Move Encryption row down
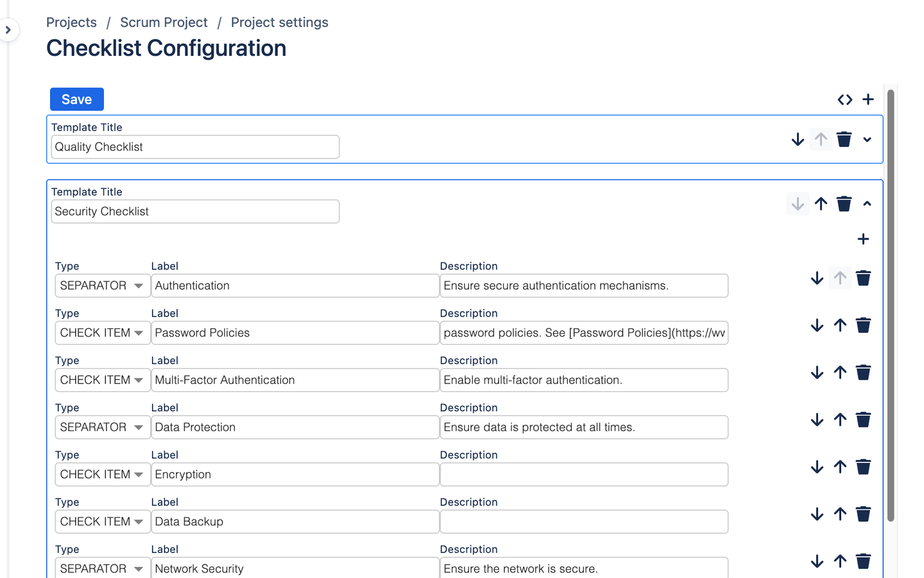Screen dimensions: 924x578 tap(817, 467)
